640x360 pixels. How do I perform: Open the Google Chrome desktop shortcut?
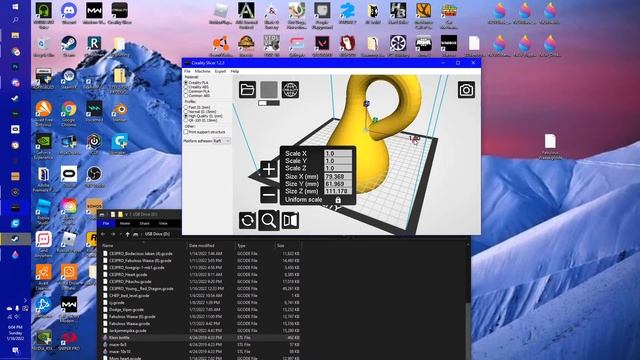[69, 112]
